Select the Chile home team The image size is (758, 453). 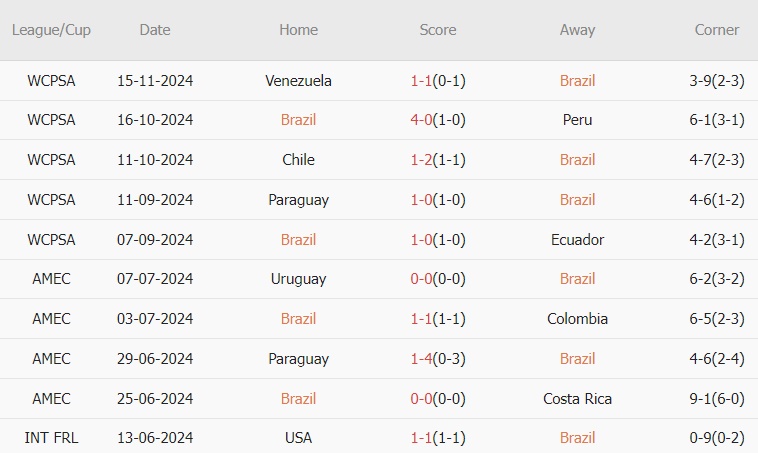[x=299, y=160]
